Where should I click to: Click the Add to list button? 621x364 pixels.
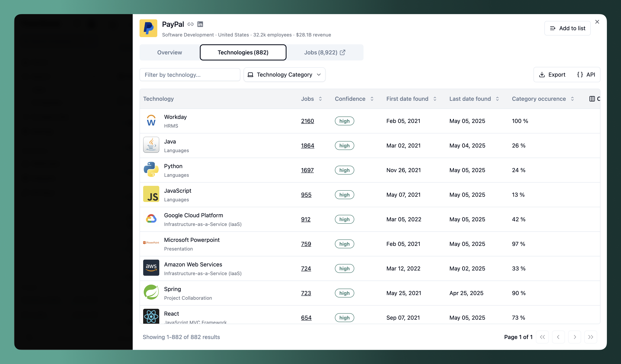click(x=567, y=28)
